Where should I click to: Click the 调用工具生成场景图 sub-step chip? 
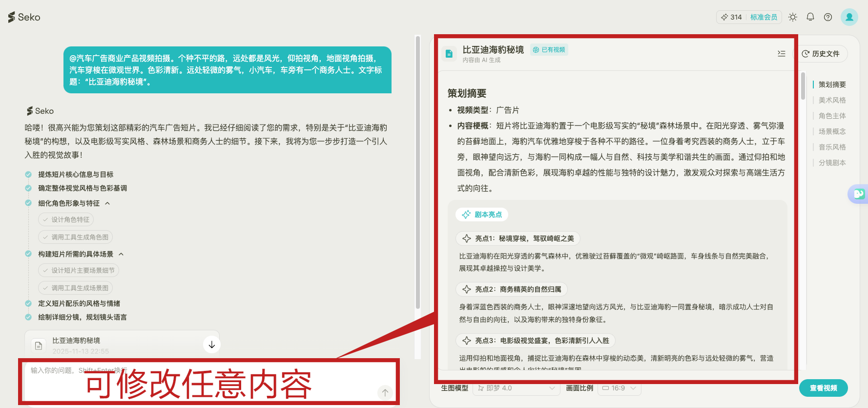(76, 288)
